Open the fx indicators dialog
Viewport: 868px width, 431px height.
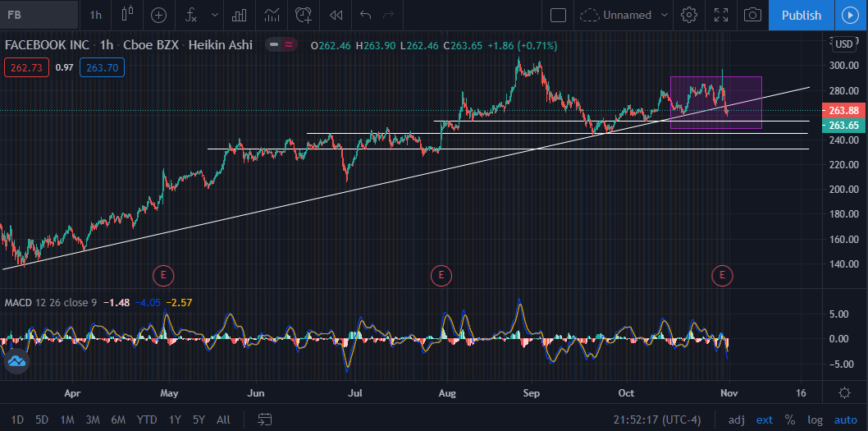pyautogui.click(x=191, y=15)
